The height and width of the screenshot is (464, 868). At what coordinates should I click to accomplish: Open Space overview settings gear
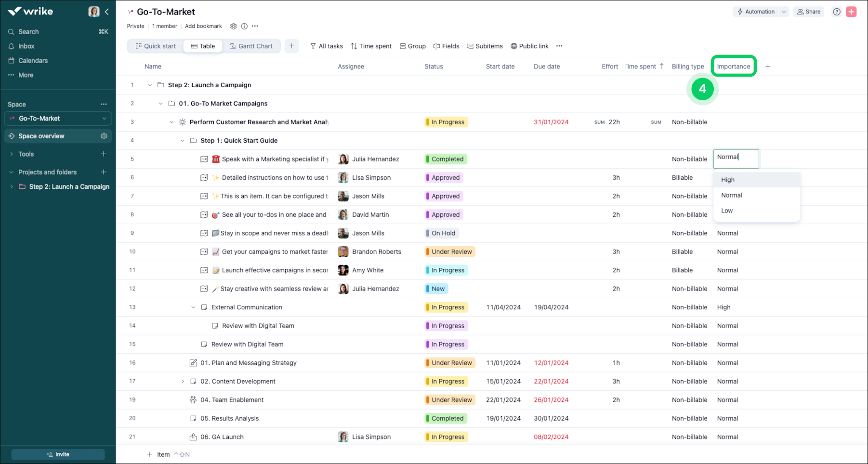[x=104, y=136]
